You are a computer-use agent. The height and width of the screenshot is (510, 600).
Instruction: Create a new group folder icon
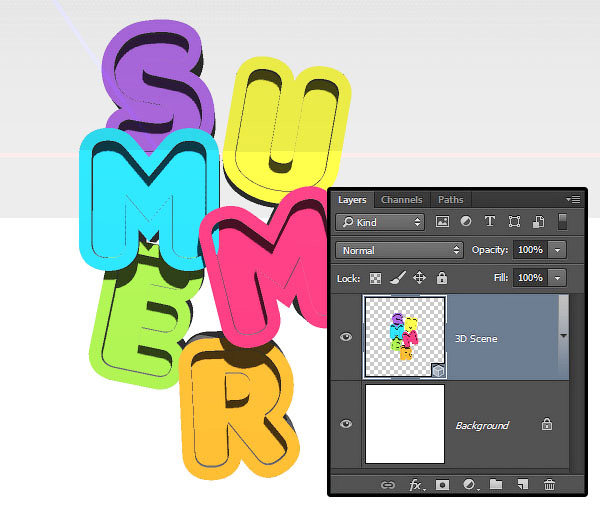coord(496,484)
